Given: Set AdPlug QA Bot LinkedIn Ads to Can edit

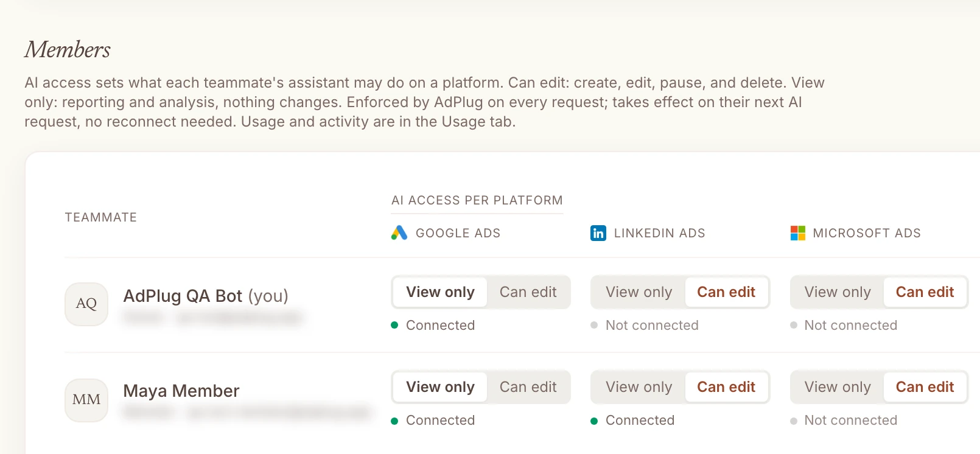Looking at the screenshot, I should click(726, 292).
